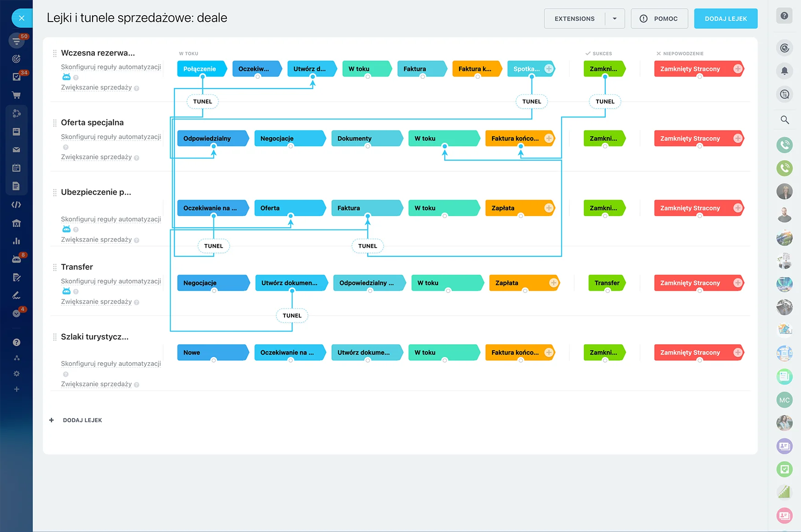This screenshot has height=532, width=801.
Task: Click the POMOC help button
Action: (659, 19)
